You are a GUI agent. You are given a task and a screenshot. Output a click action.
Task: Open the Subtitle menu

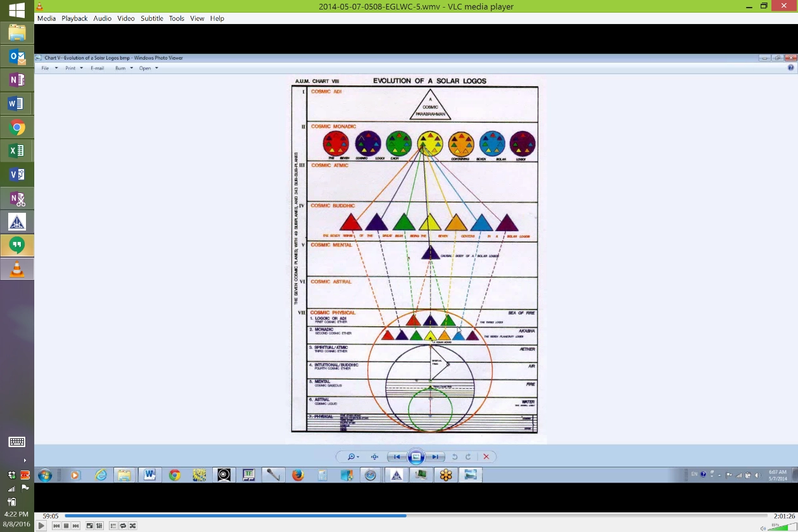[151, 18]
